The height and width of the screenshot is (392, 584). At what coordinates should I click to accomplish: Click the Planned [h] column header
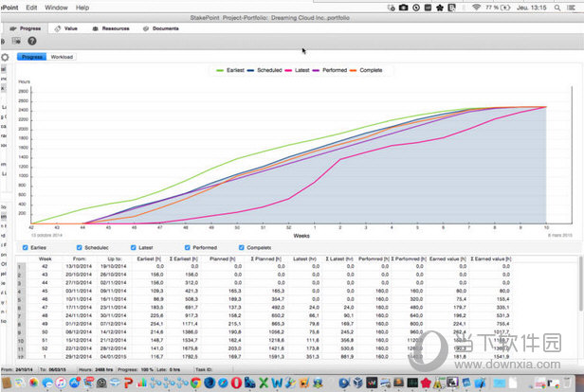[x=223, y=258]
